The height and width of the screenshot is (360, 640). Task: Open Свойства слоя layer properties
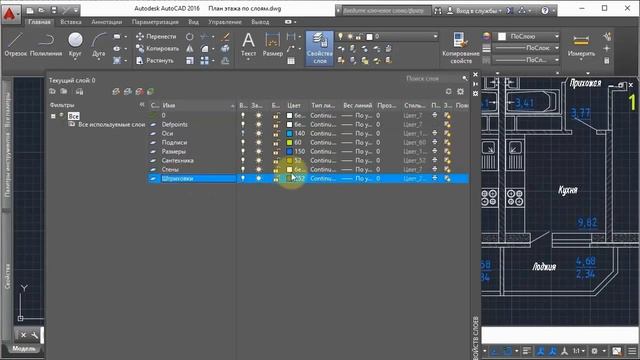pos(320,48)
